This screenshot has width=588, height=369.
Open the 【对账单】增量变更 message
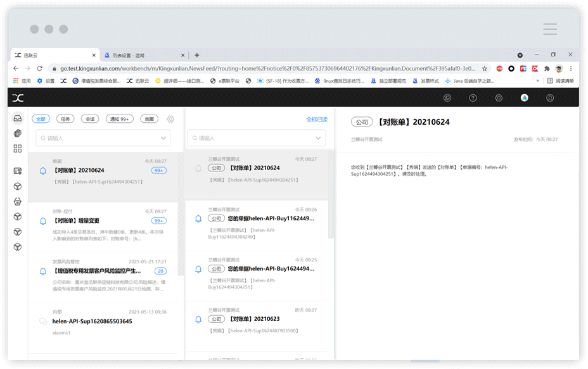76,221
